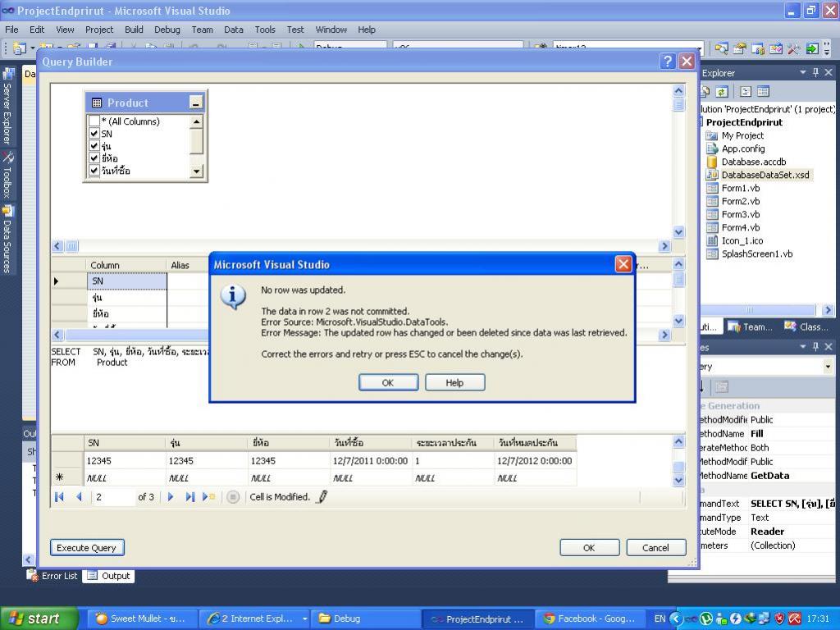The height and width of the screenshot is (630, 840).
Task: Stop query execution in results navigator
Action: pyautogui.click(x=232, y=497)
